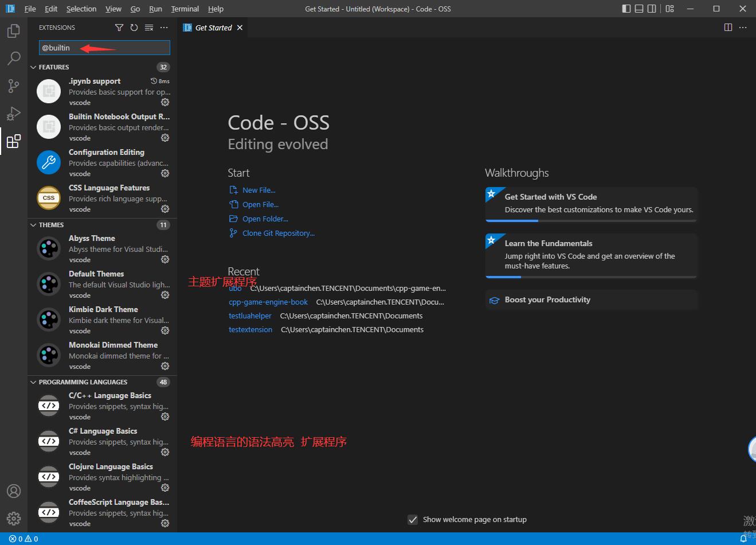Open the Run menu
Viewport: 756px width, 545px height.
pyautogui.click(x=155, y=9)
